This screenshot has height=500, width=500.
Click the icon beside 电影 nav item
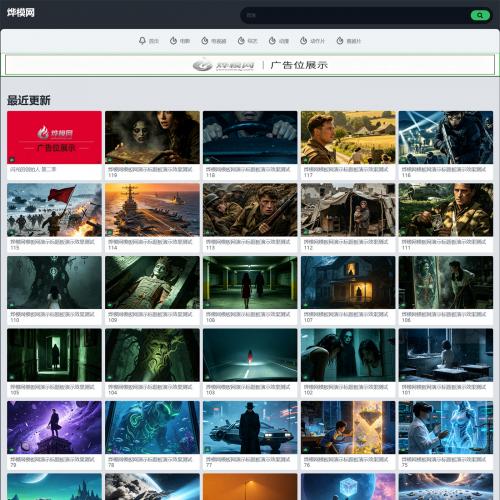173,41
